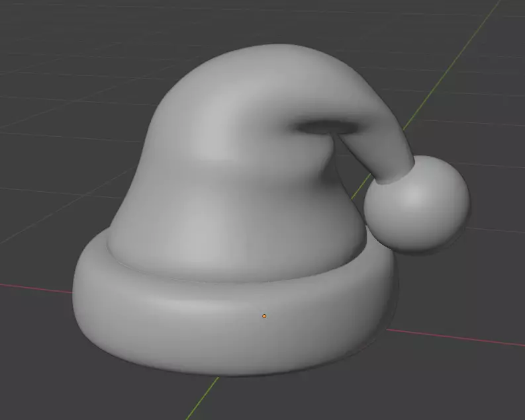
Task: Select the pom-pom sphere of the hat
Action: (417, 203)
